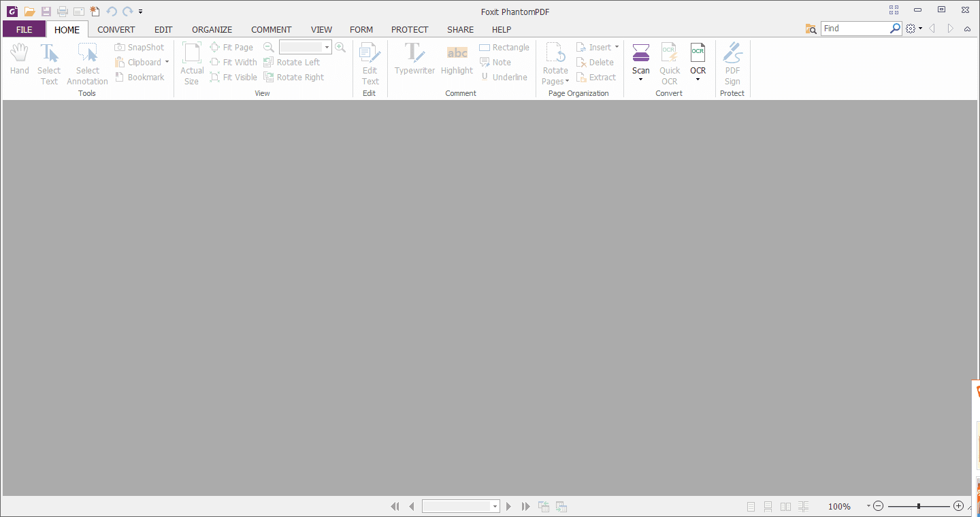
Task: Click the Print icon in quick access toolbar
Action: point(63,12)
